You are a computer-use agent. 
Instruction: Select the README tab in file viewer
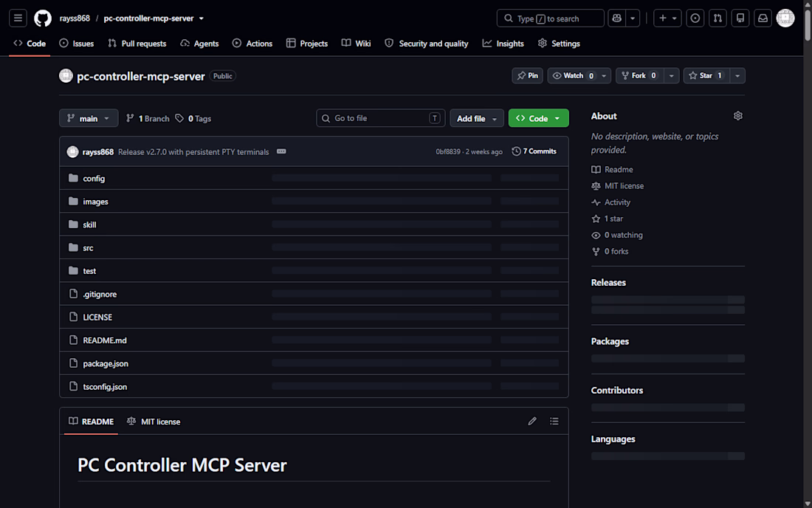pyautogui.click(x=91, y=422)
